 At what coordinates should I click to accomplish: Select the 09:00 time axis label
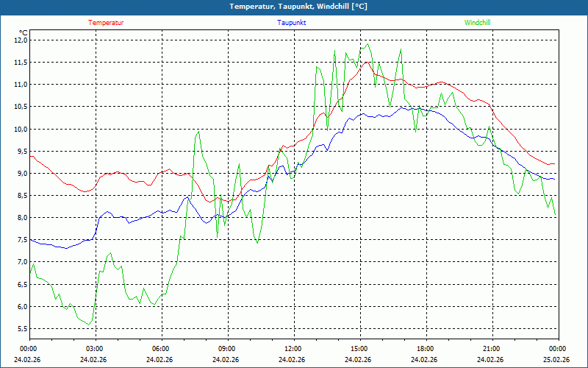[227, 349]
